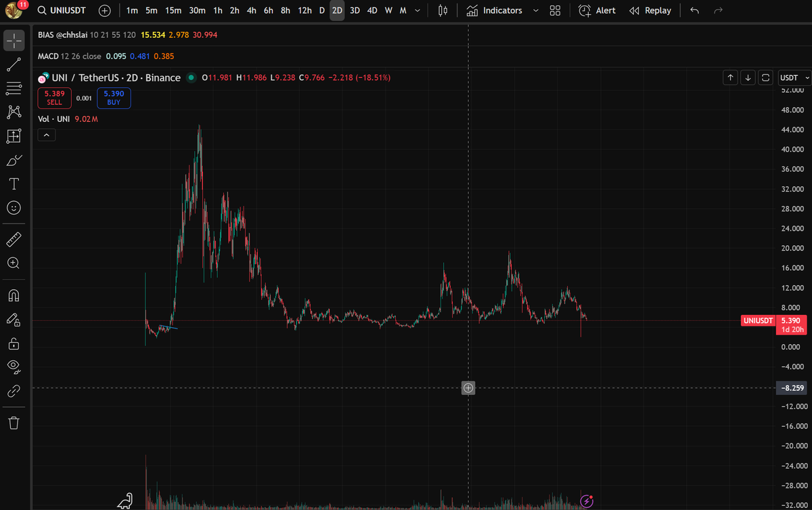Click the plus button on crosshair line

tap(468, 388)
